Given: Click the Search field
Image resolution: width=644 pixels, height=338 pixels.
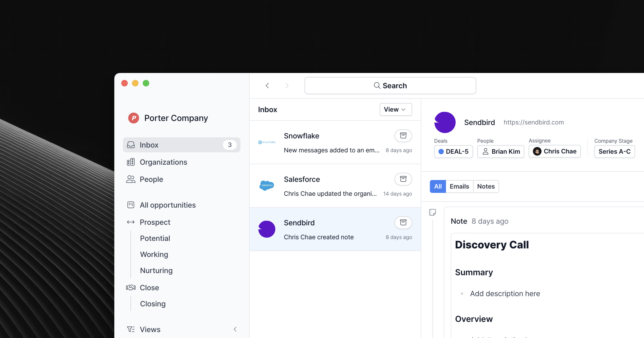Looking at the screenshot, I should point(390,85).
